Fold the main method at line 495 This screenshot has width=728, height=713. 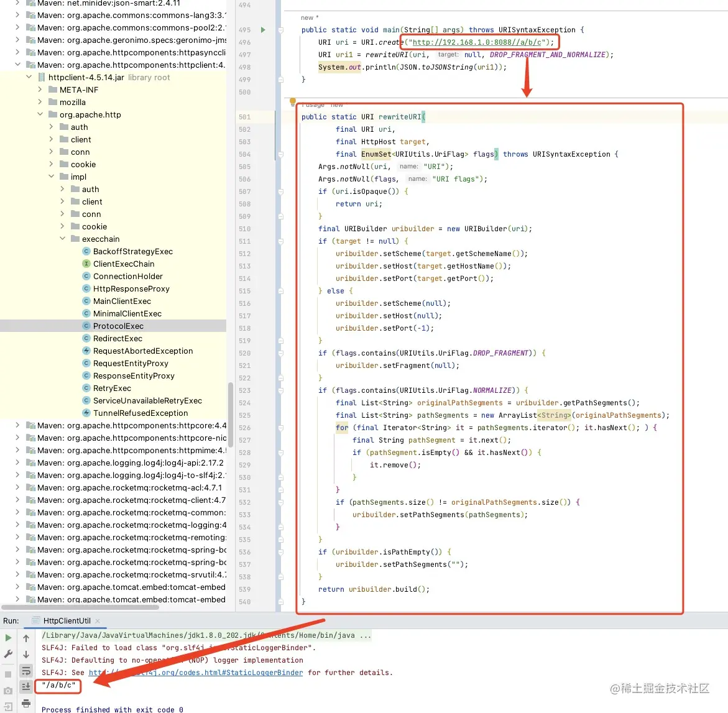[x=281, y=30]
